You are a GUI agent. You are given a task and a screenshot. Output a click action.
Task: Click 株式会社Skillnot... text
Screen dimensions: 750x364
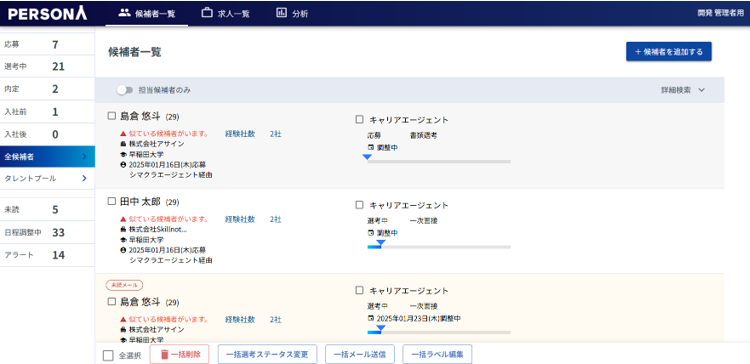coord(158,230)
